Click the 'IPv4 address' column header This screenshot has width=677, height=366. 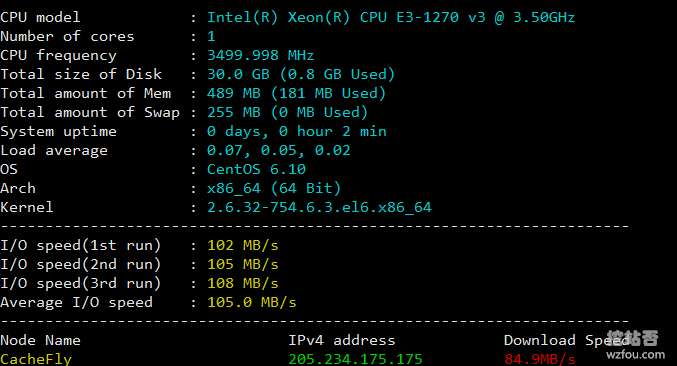pyautogui.click(x=342, y=340)
